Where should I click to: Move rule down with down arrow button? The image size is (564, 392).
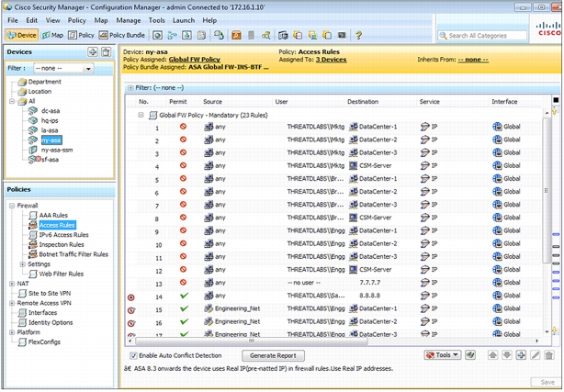click(x=507, y=355)
